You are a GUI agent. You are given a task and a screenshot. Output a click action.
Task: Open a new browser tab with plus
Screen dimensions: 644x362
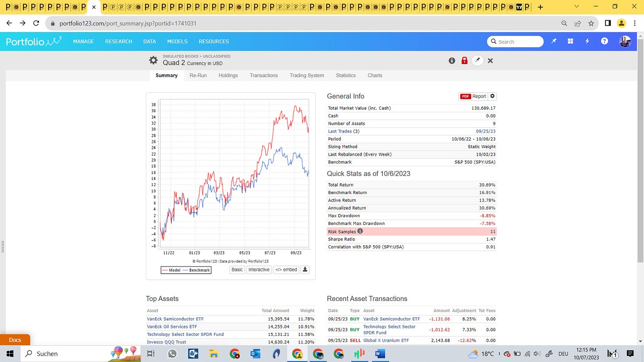tap(540, 7)
